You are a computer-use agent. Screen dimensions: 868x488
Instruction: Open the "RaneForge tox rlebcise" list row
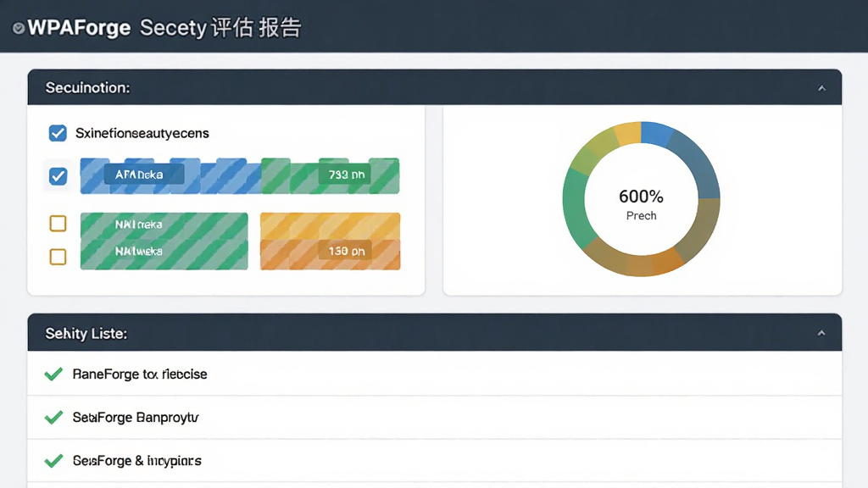pyautogui.click(x=435, y=374)
